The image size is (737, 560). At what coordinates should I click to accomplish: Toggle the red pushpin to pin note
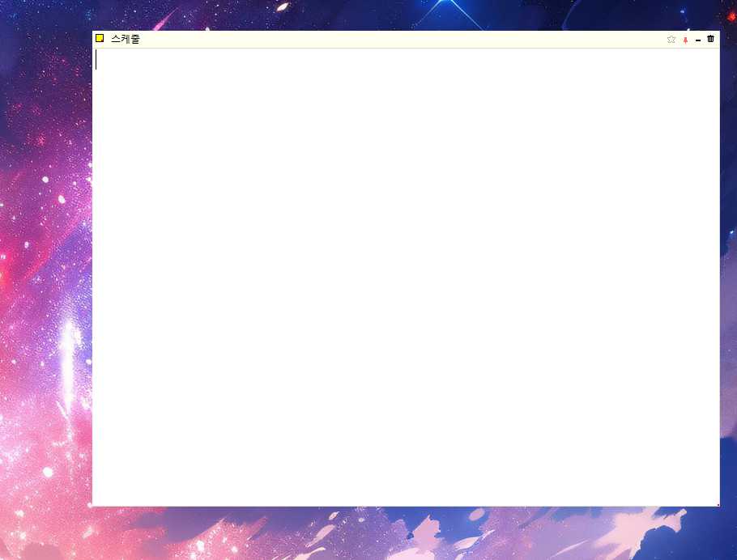[685, 40]
